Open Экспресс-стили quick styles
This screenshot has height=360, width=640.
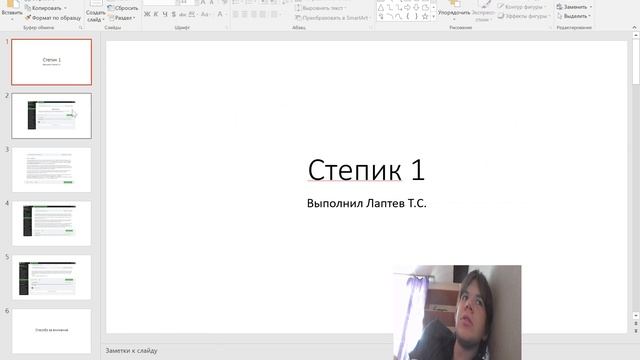pyautogui.click(x=483, y=11)
